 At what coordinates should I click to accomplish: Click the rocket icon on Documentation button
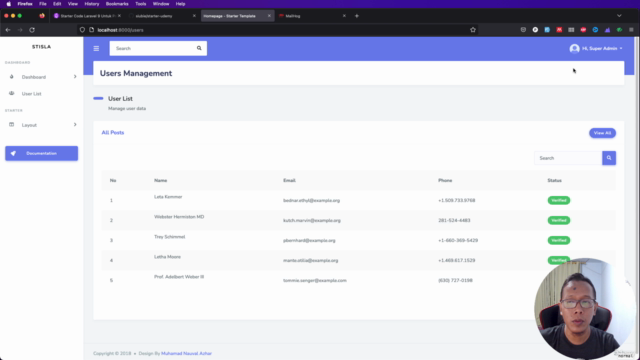pyautogui.click(x=13, y=153)
